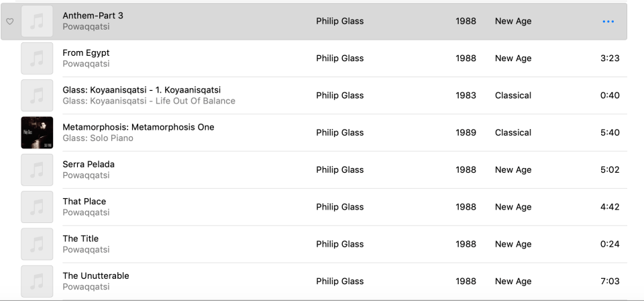
Task: Open Powaqqatsi album under The Title
Action: click(86, 250)
